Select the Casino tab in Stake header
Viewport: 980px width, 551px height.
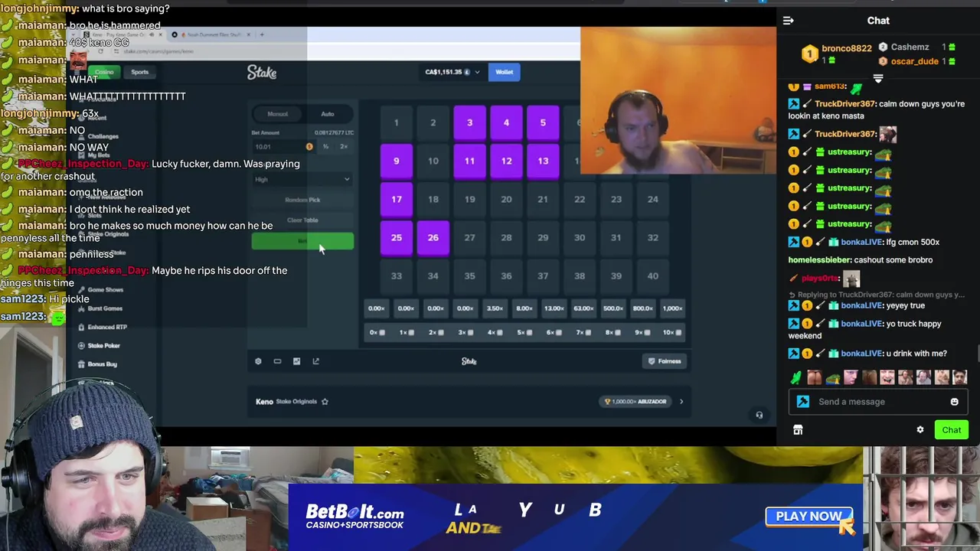[103, 72]
